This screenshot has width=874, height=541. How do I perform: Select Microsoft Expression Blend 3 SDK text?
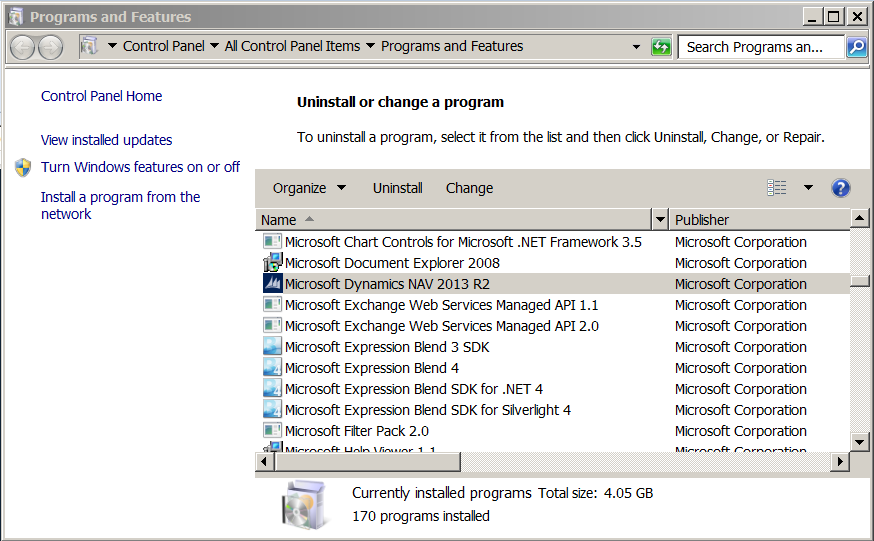point(387,347)
